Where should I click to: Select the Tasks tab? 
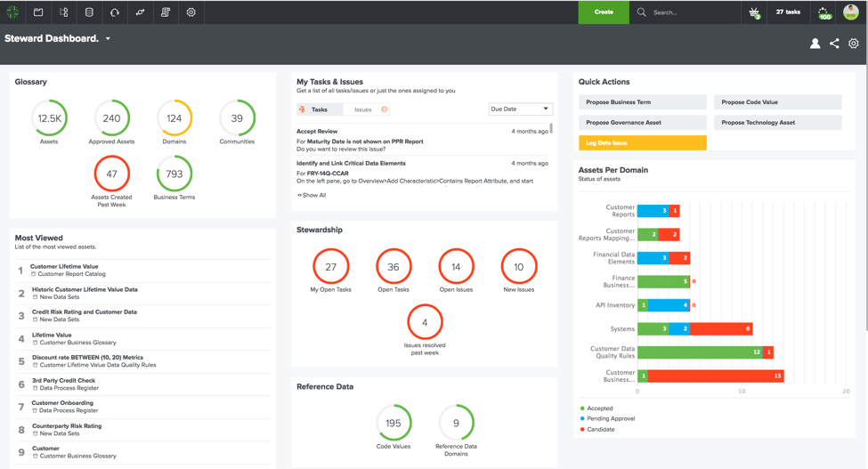(x=319, y=109)
